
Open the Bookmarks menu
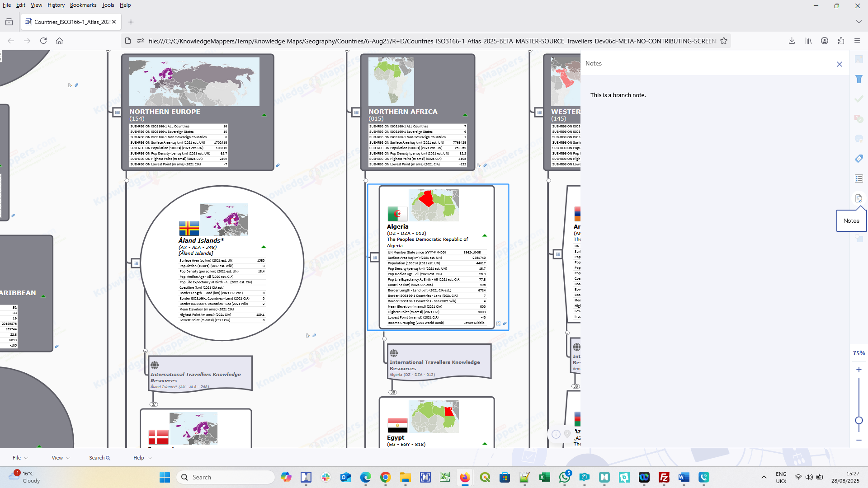coord(83,5)
